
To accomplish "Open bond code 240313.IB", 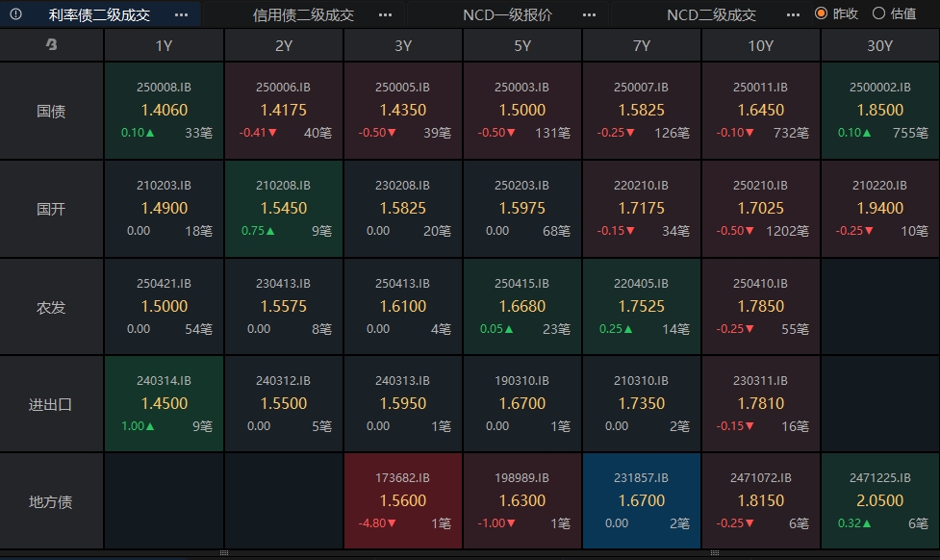I will coord(402,380).
